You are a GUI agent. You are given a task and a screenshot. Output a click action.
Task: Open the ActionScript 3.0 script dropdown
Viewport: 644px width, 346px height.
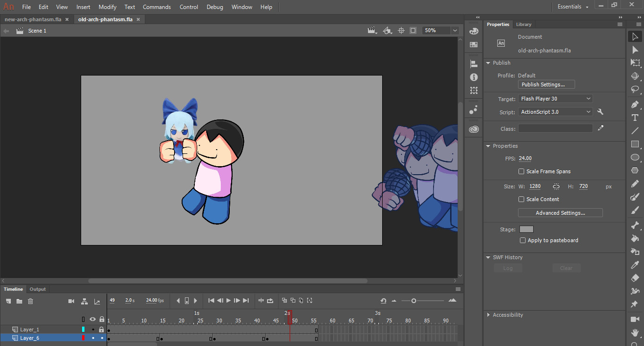pyautogui.click(x=555, y=112)
